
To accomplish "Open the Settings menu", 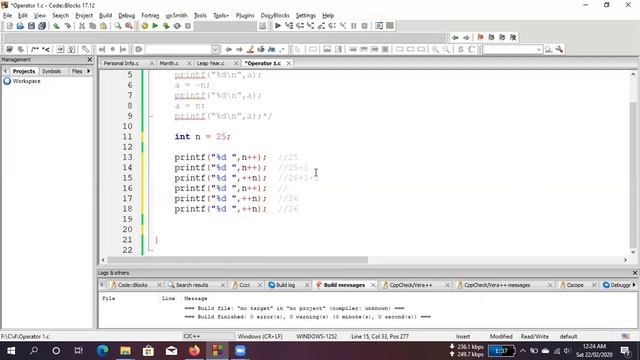I will pos(306,15).
